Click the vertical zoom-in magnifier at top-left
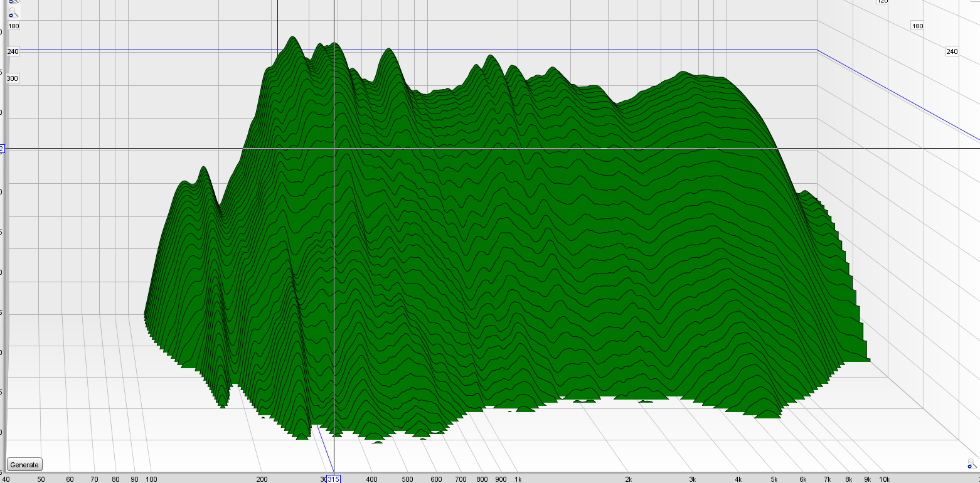Screen dimensions: 980x483 [x=13, y=2]
